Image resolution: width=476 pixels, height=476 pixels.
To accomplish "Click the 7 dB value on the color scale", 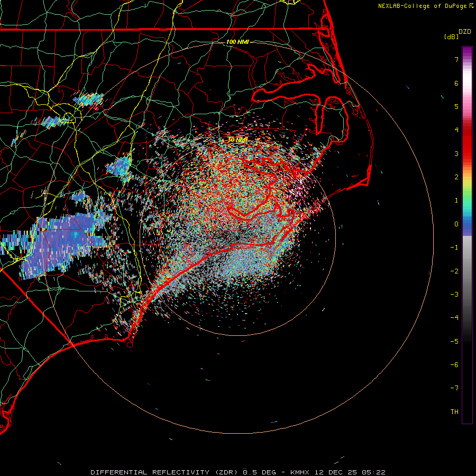I will pyautogui.click(x=456, y=59).
